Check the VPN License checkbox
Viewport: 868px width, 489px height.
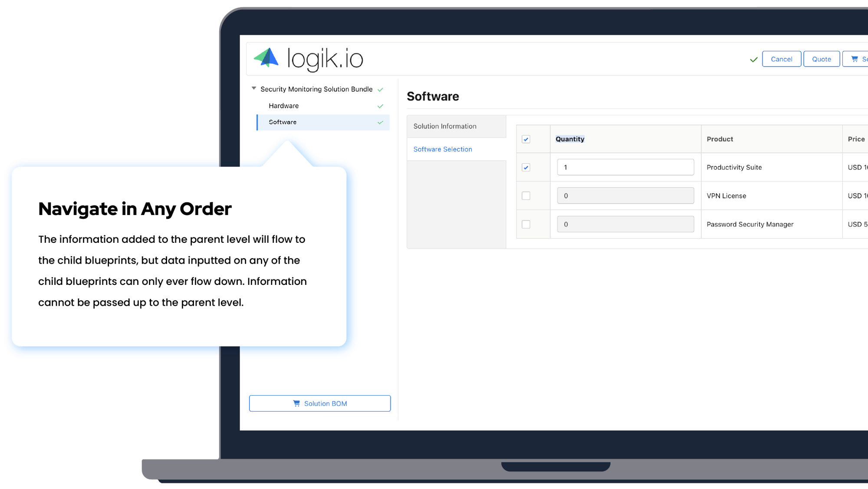(x=526, y=196)
